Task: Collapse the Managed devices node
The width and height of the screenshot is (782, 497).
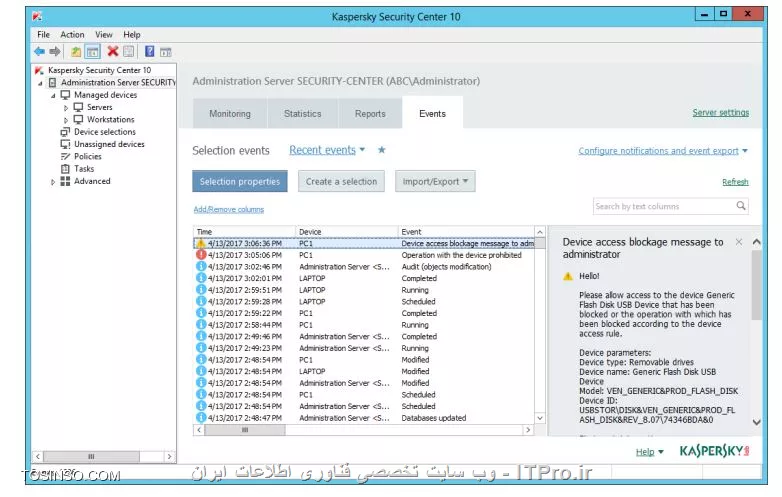Action: coord(53,95)
